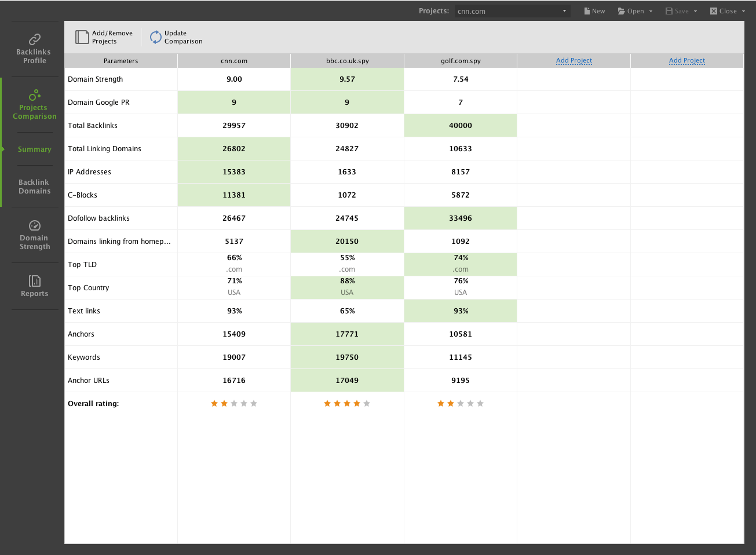Select the Text links row label
Image resolution: width=756 pixels, height=555 pixels.
84,311
